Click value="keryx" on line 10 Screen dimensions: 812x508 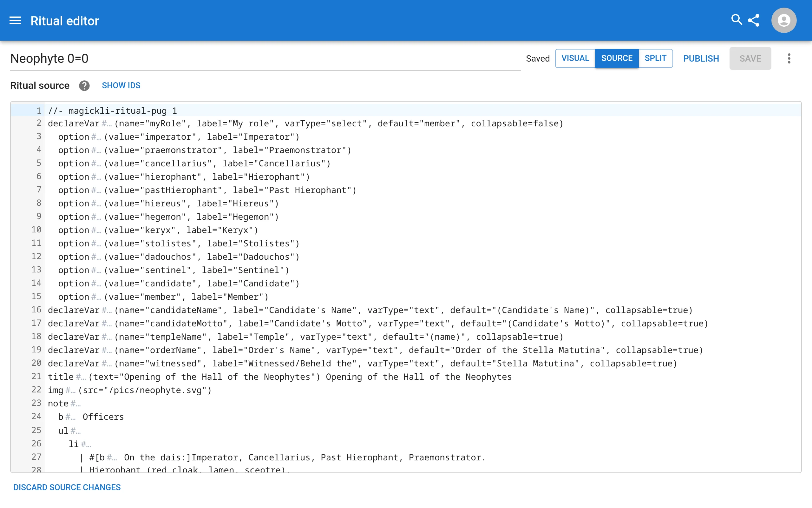click(142, 230)
